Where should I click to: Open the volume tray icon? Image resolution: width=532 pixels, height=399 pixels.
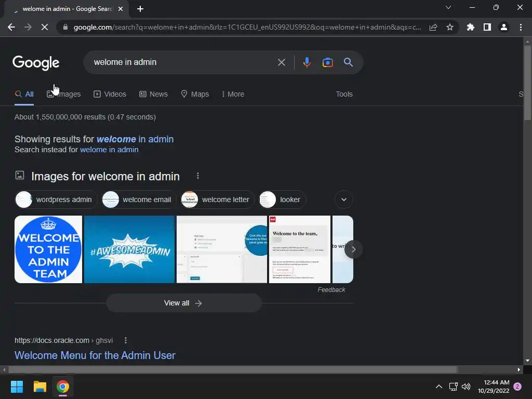pyautogui.click(x=466, y=387)
